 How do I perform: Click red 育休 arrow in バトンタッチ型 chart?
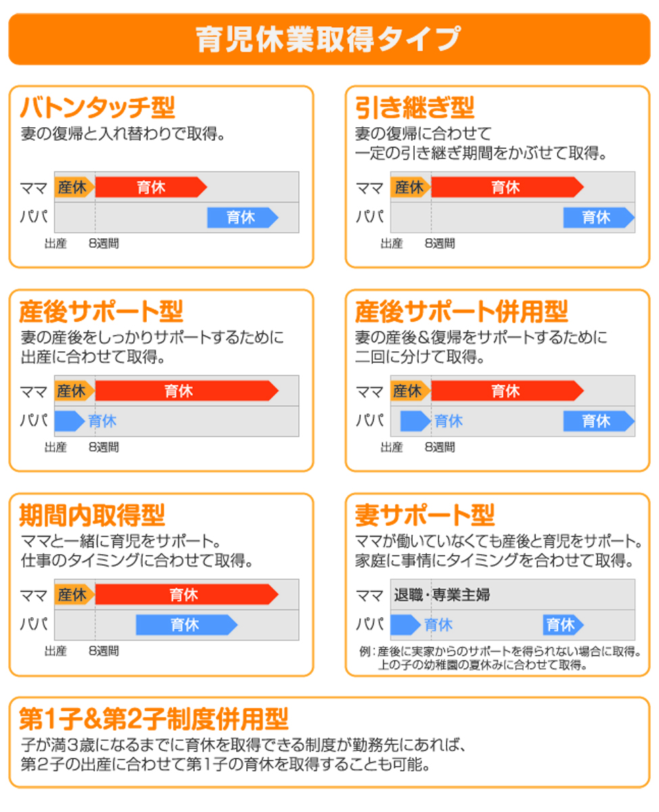pos(151,187)
